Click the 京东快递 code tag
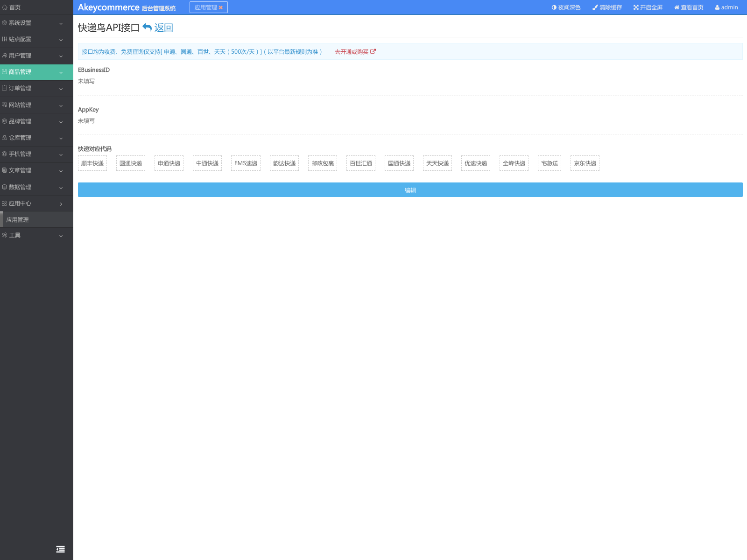This screenshot has height=560, width=747. pyautogui.click(x=585, y=163)
